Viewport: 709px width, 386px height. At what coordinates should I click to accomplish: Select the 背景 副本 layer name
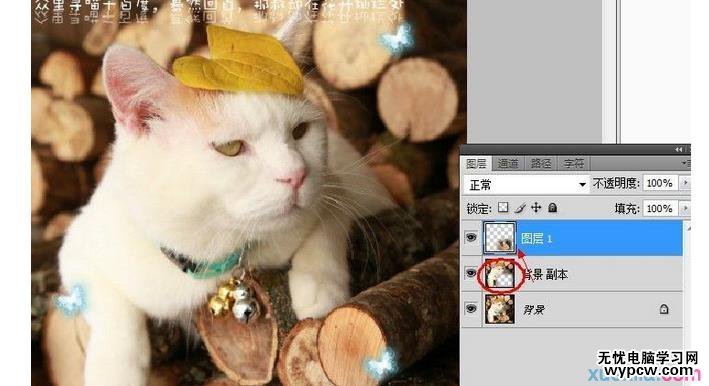[545, 274]
